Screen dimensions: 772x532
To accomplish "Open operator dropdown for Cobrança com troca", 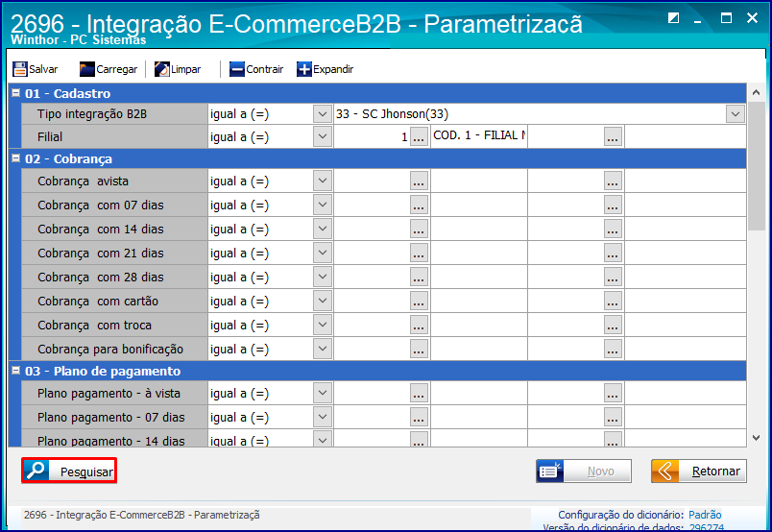I will (323, 326).
